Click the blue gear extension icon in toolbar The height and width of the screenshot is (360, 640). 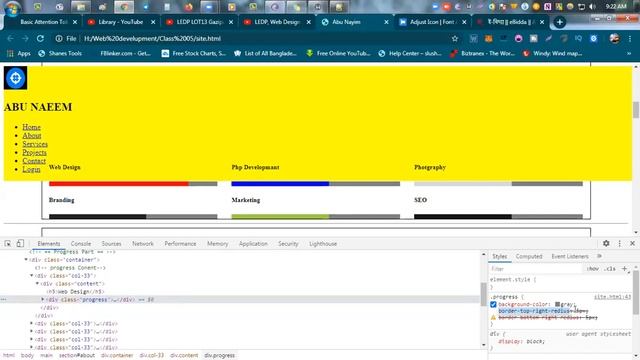click(593, 38)
